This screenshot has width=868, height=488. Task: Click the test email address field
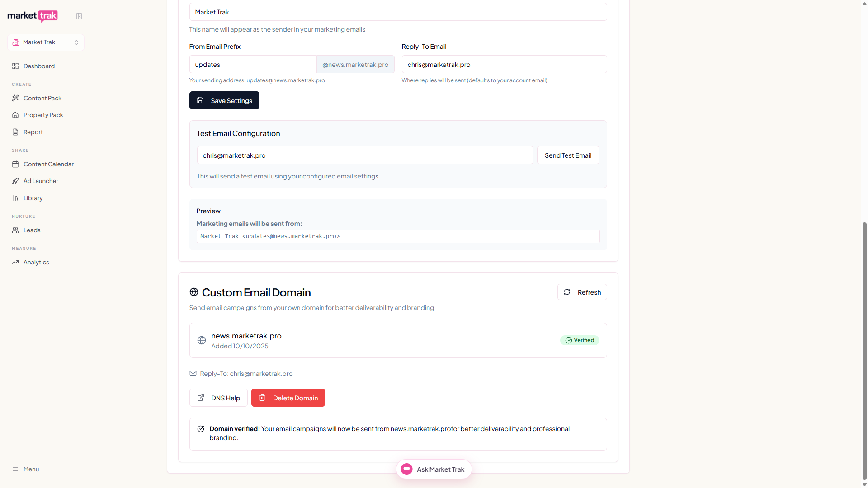coord(365,155)
